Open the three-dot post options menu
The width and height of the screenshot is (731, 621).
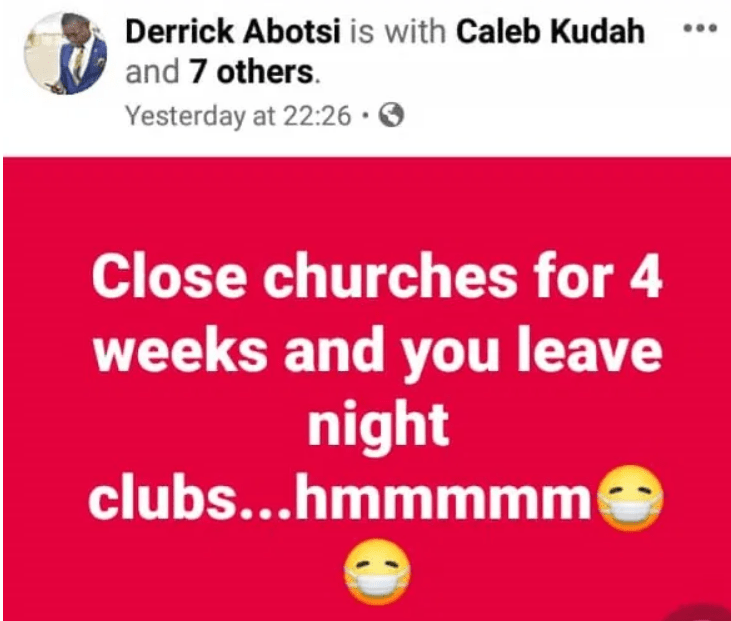click(700, 28)
